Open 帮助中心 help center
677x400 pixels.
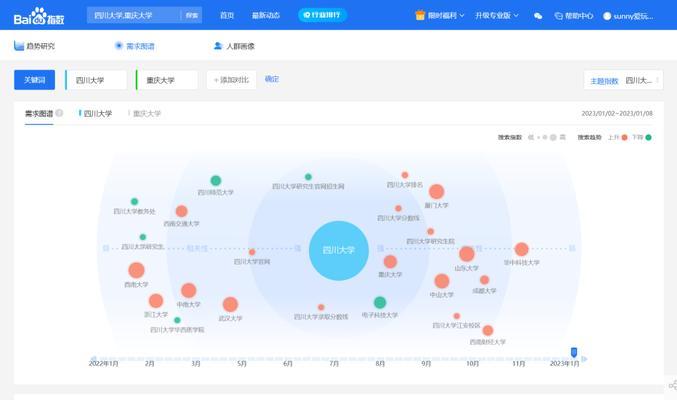tap(574, 16)
